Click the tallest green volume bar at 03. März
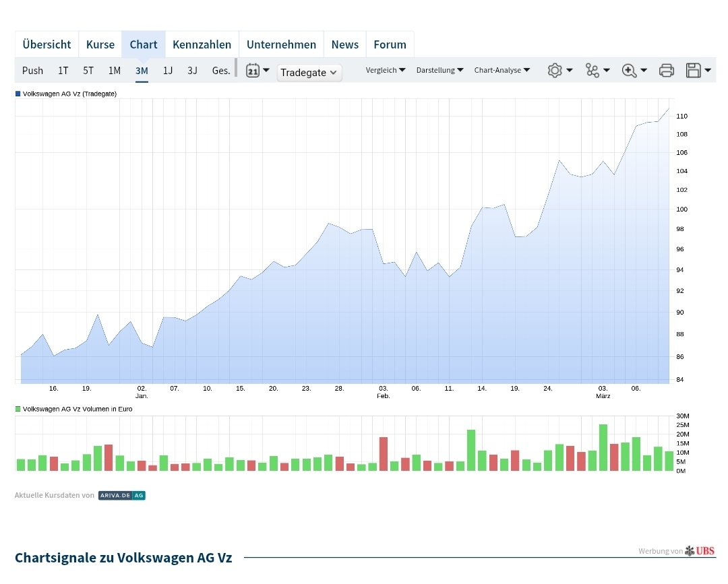 tap(603, 448)
